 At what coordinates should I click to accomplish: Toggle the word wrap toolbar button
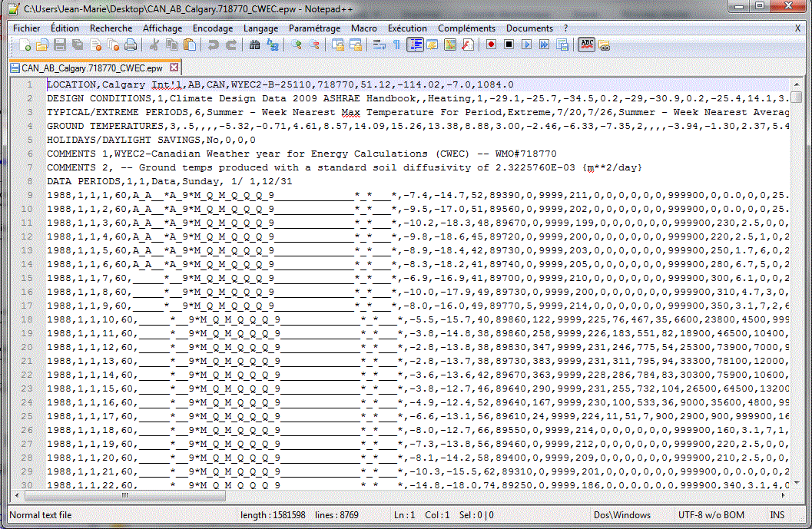tap(379, 45)
